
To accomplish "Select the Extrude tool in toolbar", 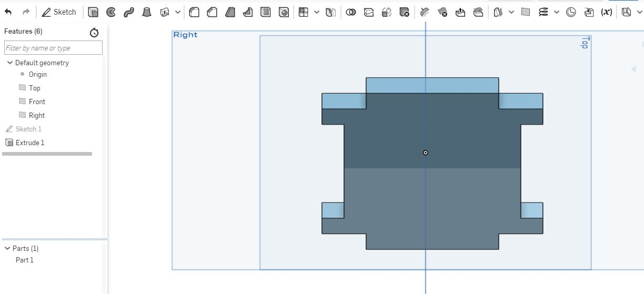I will (93, 12).
